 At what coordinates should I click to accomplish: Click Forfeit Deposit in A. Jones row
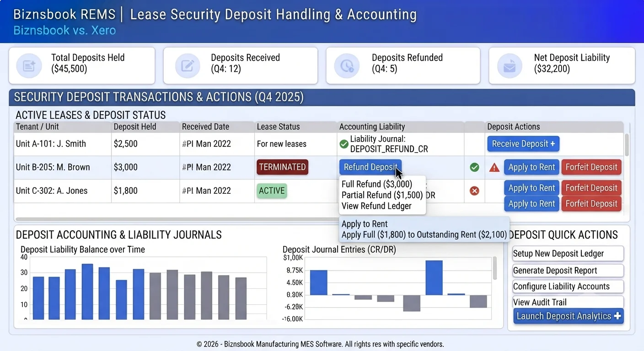point(591,188)
